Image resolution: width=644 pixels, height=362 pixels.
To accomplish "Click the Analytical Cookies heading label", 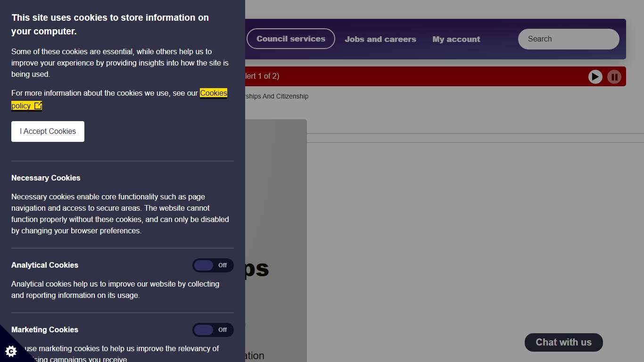I will [45, 265].
